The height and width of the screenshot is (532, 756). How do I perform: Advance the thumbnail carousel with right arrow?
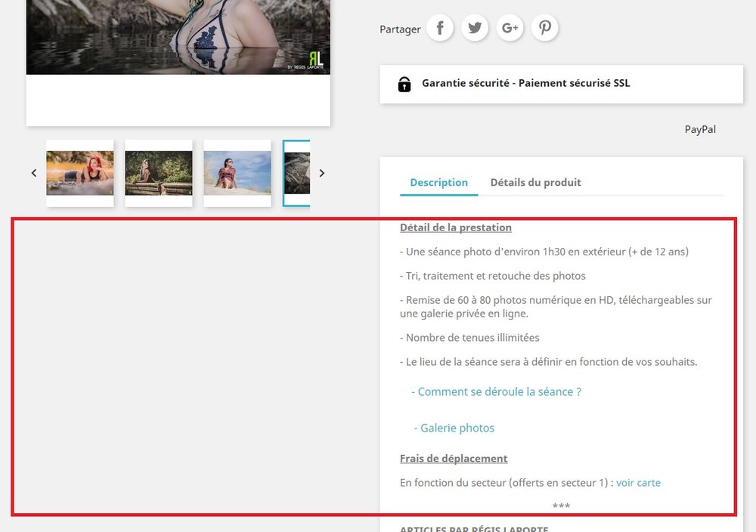click(x=322, y=172)
